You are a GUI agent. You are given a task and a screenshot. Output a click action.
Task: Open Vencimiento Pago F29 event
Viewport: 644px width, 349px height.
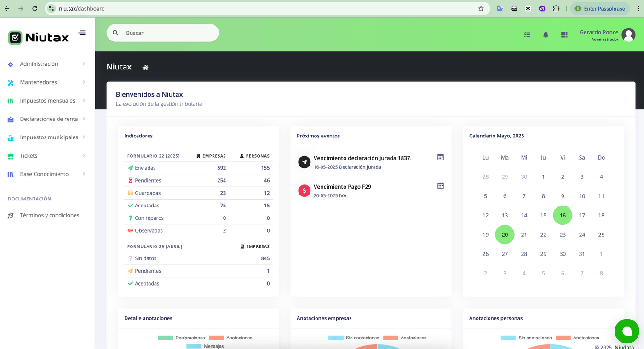(342, 187)
